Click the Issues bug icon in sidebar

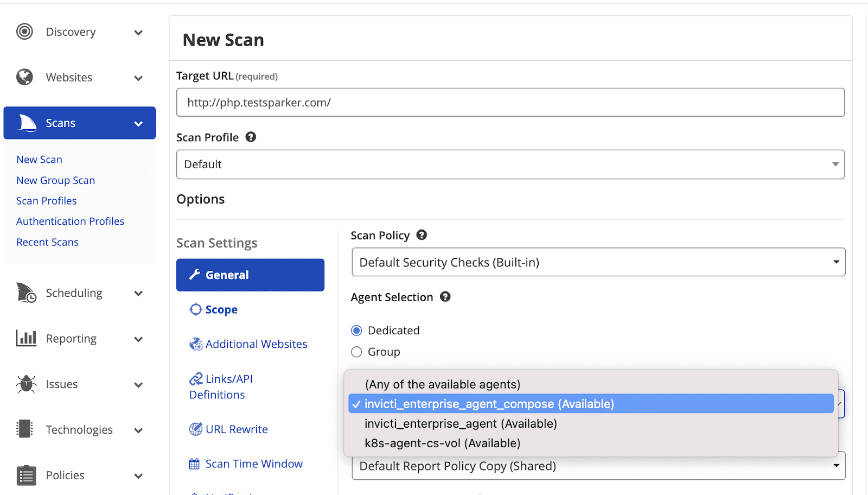[25, 384]
